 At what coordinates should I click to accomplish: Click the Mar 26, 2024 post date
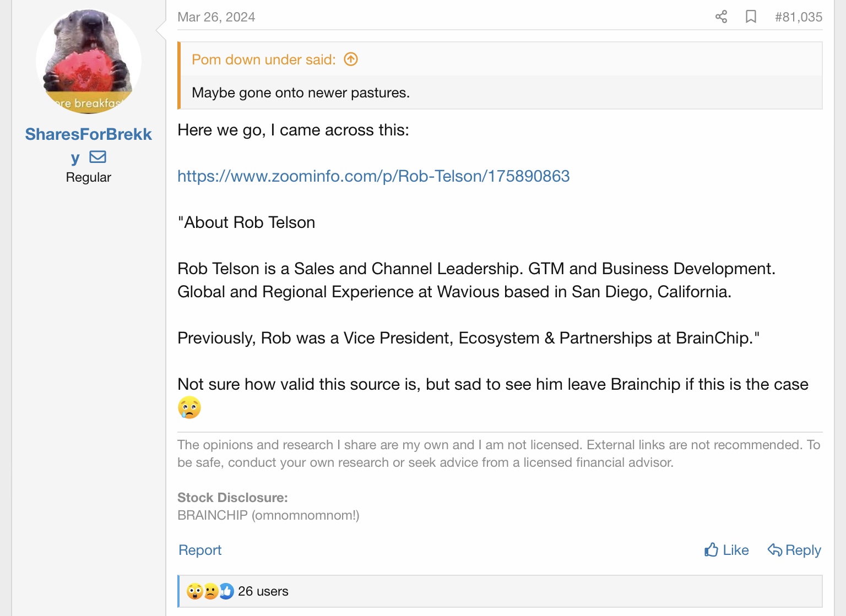(216, 17)
